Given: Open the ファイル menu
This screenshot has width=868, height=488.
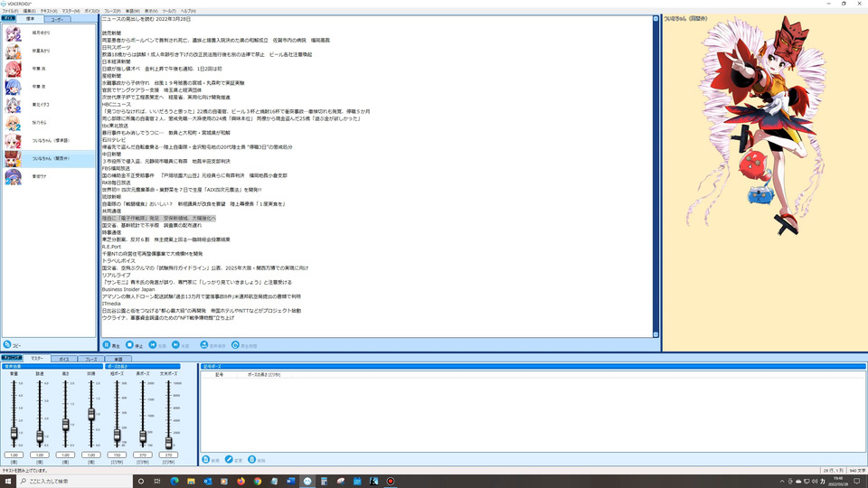Looking at the screenshot, I should tap(10, 11).
